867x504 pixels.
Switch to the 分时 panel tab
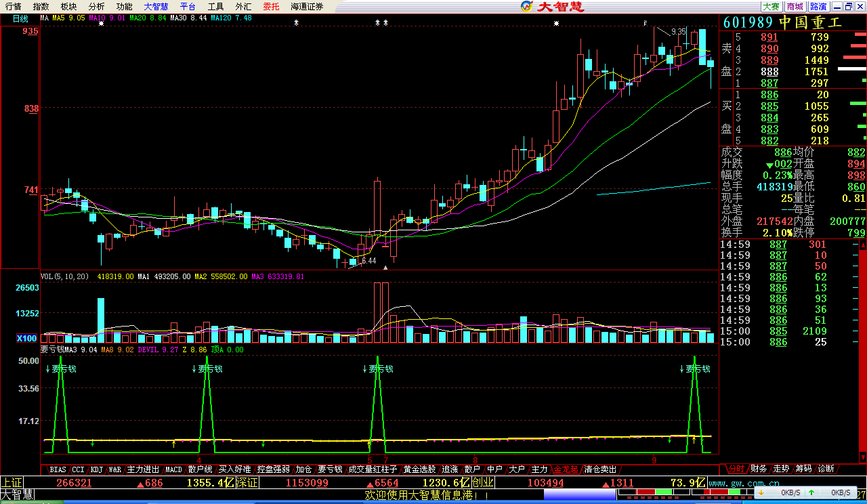[736, 469]
